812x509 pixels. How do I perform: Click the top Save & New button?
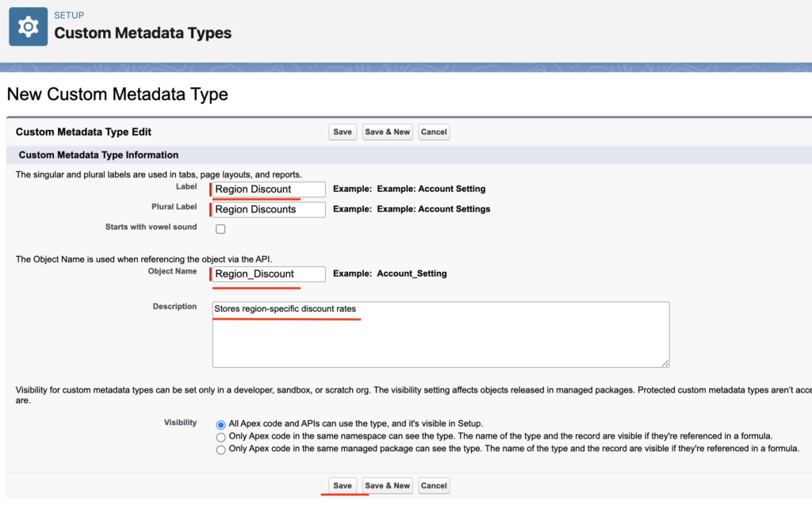coord(387,132)
